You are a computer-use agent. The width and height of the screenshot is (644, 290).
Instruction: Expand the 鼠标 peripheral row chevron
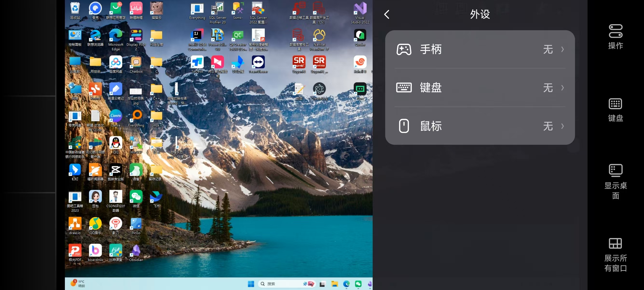tap(562, 126)
